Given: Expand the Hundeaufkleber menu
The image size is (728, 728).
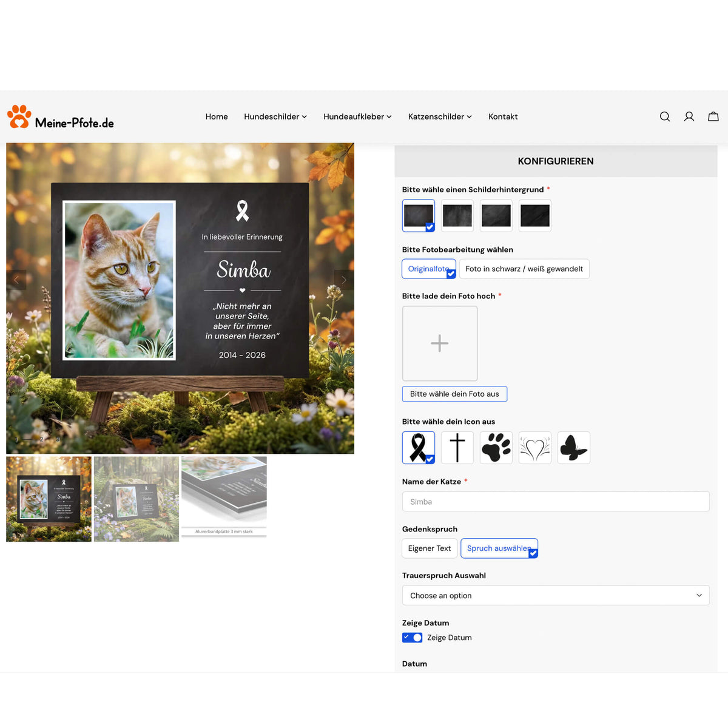Looking at the screenshot, I should click(357, 116).
